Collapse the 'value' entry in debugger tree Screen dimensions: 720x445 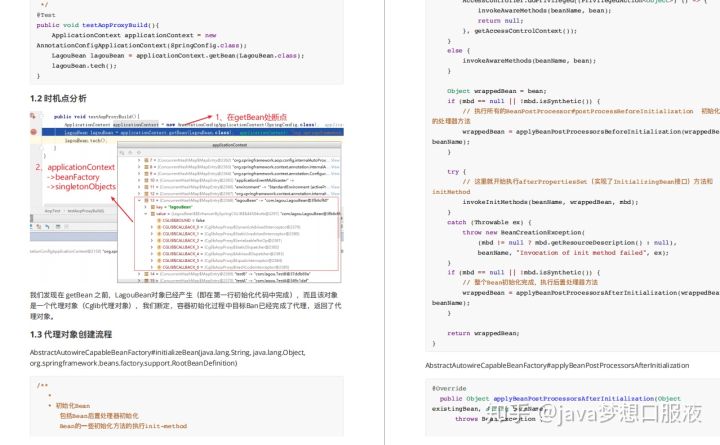coord(146,214)
